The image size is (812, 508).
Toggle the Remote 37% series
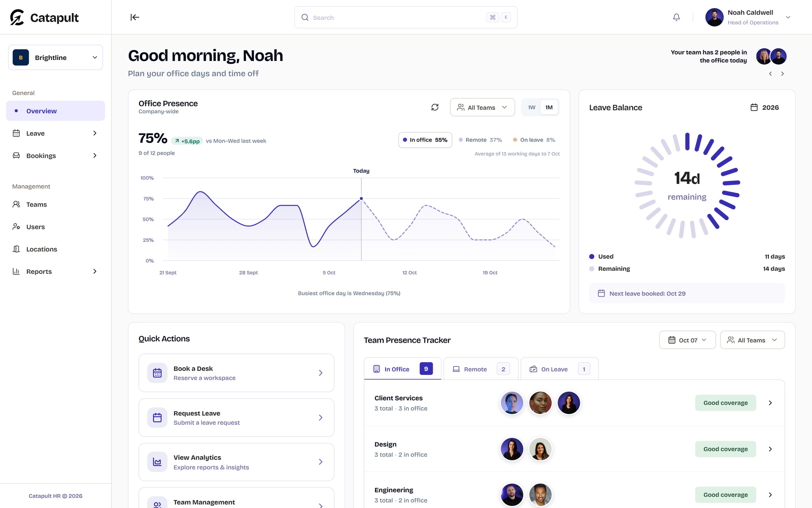480,140
